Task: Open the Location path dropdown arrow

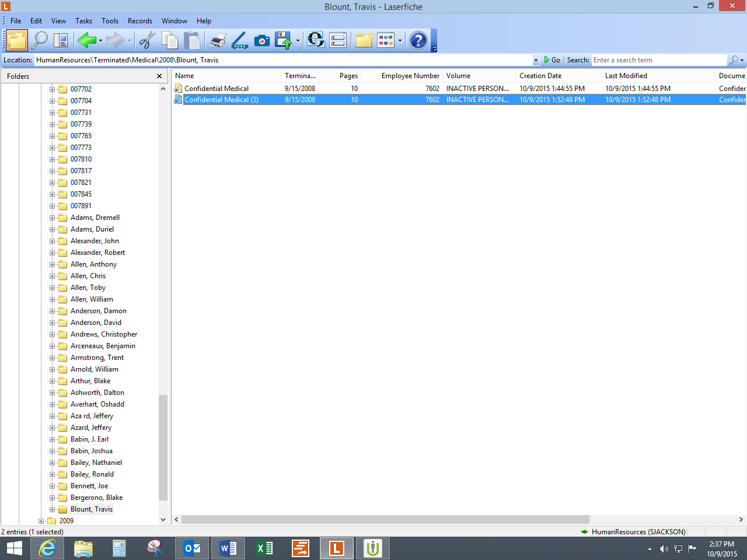Action: tap(536, 60)
